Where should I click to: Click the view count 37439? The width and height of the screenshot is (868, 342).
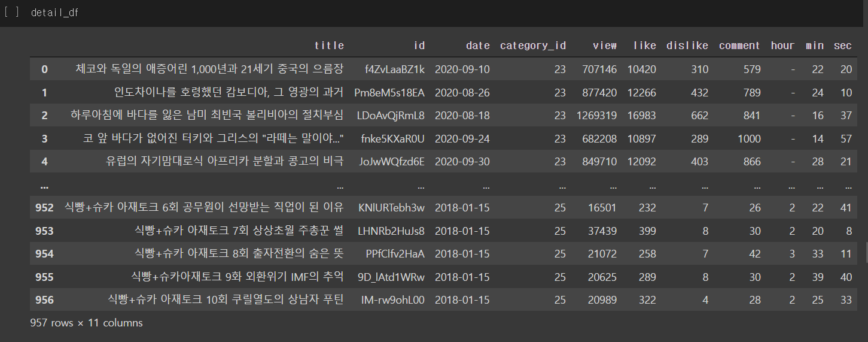click(602, 231)
